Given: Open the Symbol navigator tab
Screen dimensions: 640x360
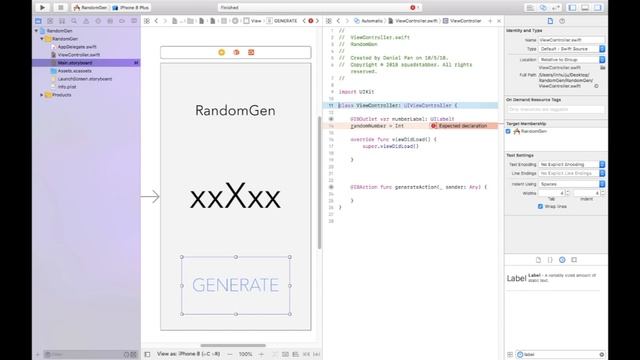Looking at the screenshot, I should 62,21.
